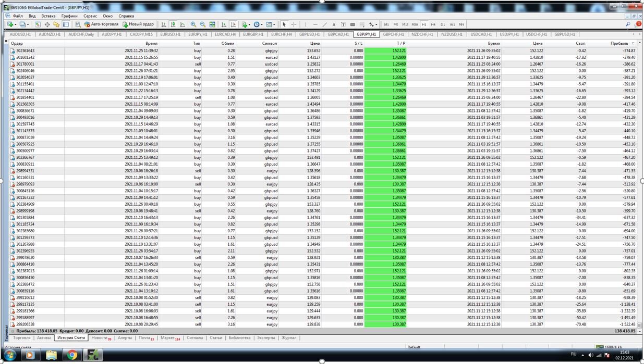Select the D1 timeframe
Viewport: 644px width, 364px height.
point(443,24)
